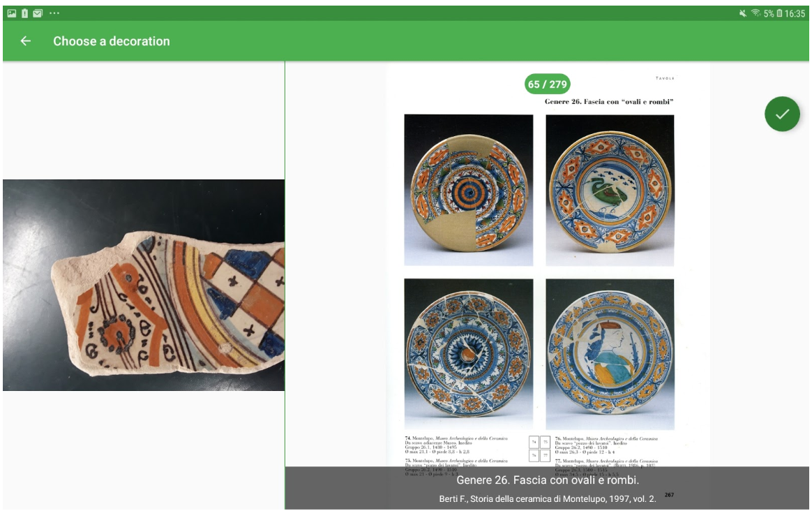Tap the plate numbering diagram boxes

(539, 449)
